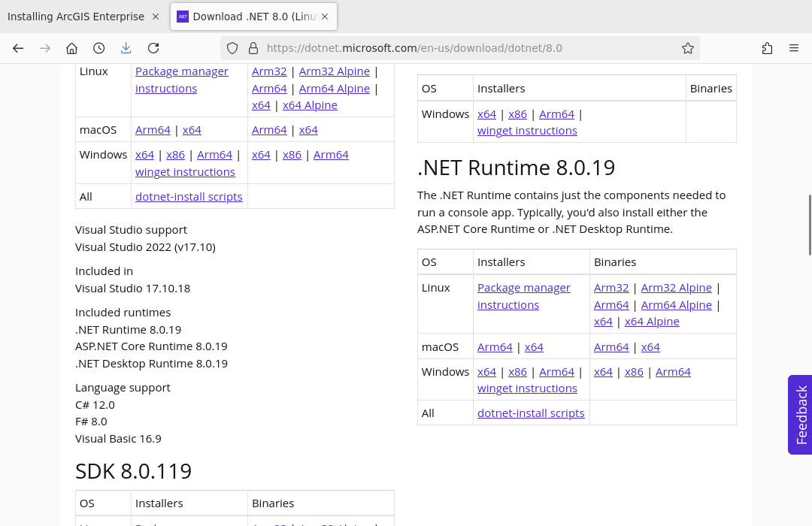This screenshot has height=526, width=812.
Task: Click the URL address bar
Action: [451, 48]
